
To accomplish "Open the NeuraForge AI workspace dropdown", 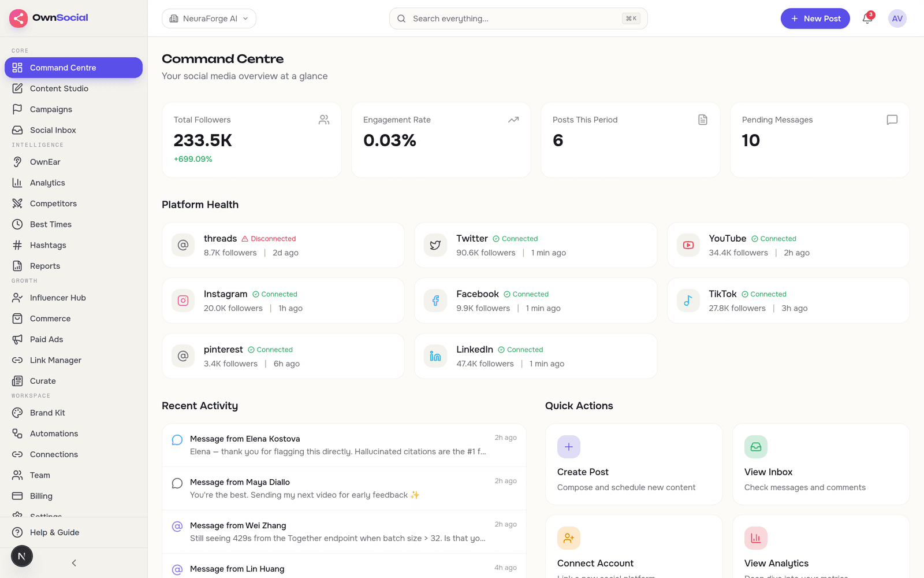I will pos(209,18).
